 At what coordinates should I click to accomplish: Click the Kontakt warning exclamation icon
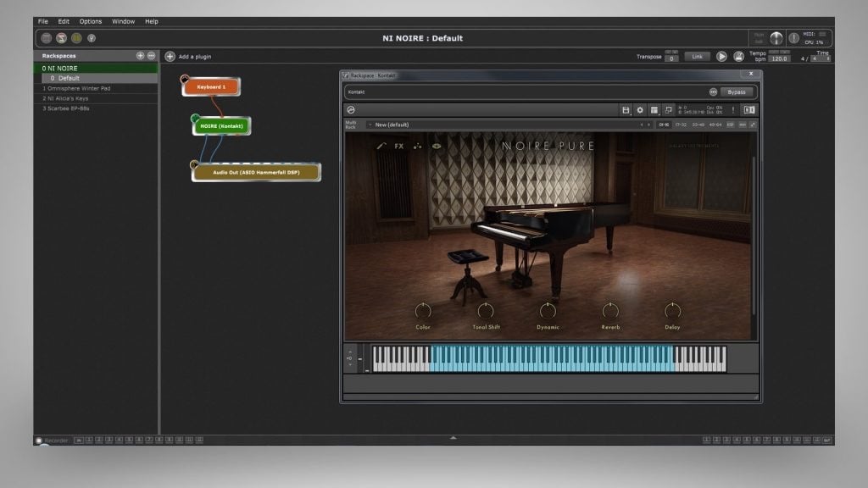(x=733, y=110)
